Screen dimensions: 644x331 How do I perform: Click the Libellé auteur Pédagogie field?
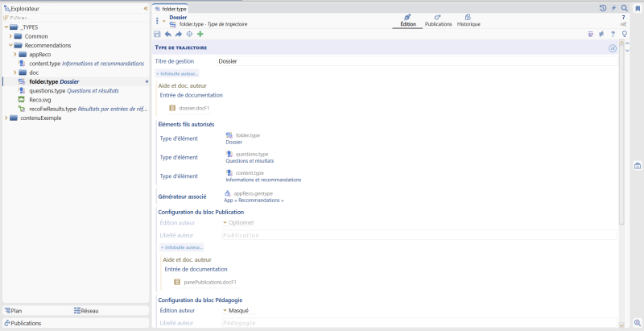point(419,323)
